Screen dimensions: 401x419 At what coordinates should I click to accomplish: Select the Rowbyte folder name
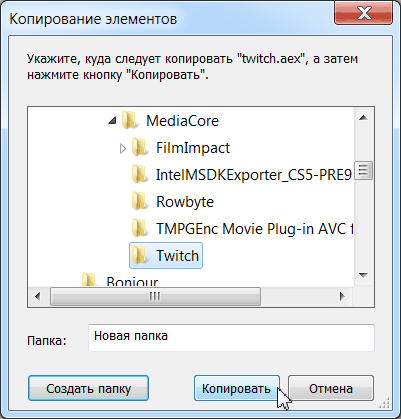point(185,202)
